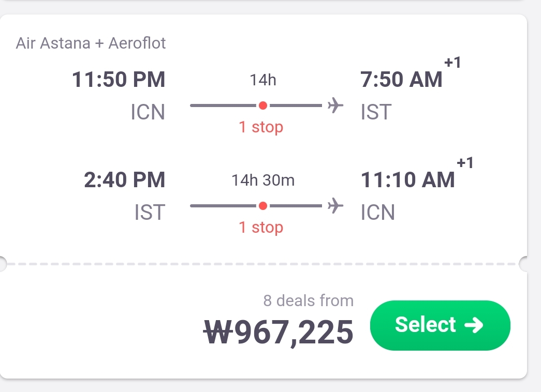Click the 2:40 PM return departure time
This screenshot has height=392, width=541.
[x=124, y=180]
